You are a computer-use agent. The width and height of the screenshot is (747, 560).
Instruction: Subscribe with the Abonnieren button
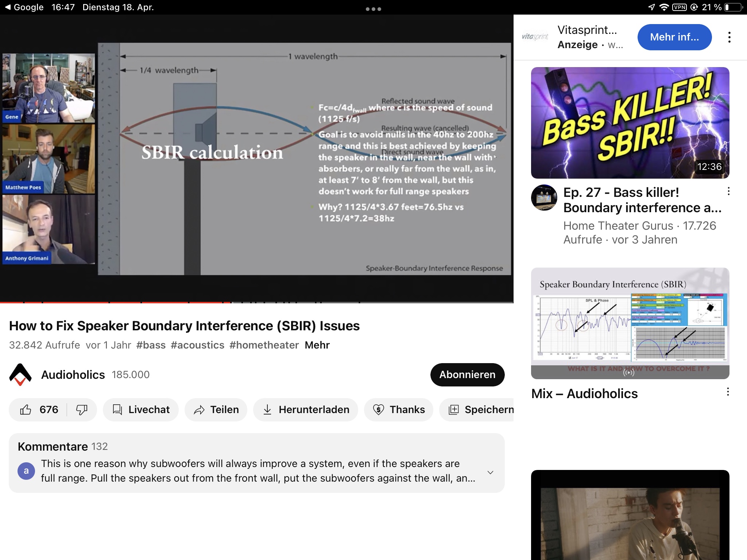[x=467, y=375]
